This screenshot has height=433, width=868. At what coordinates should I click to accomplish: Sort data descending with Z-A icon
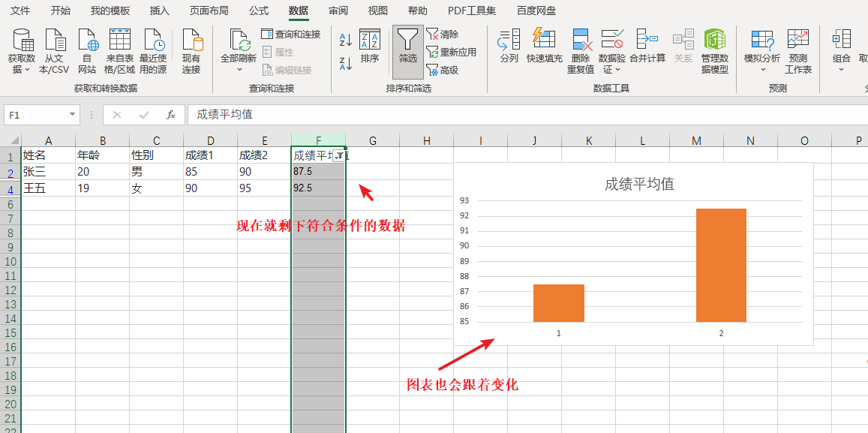(345, 64)
